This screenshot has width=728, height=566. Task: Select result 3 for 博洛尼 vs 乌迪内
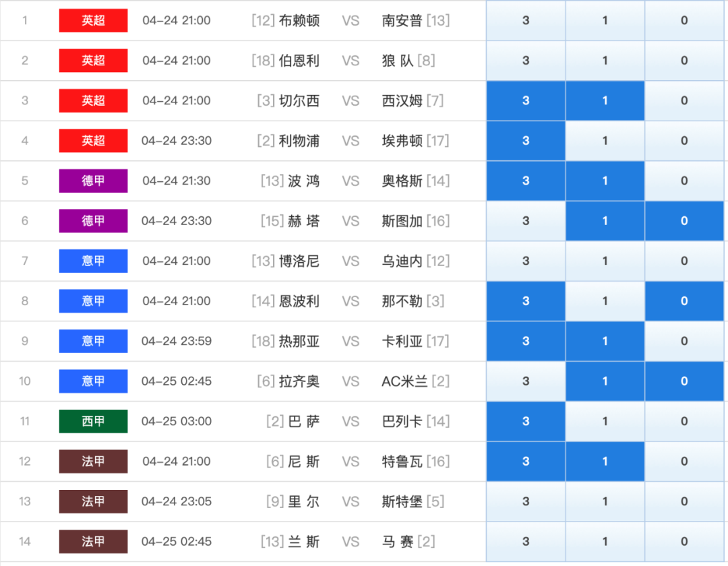tap(526, 261)
